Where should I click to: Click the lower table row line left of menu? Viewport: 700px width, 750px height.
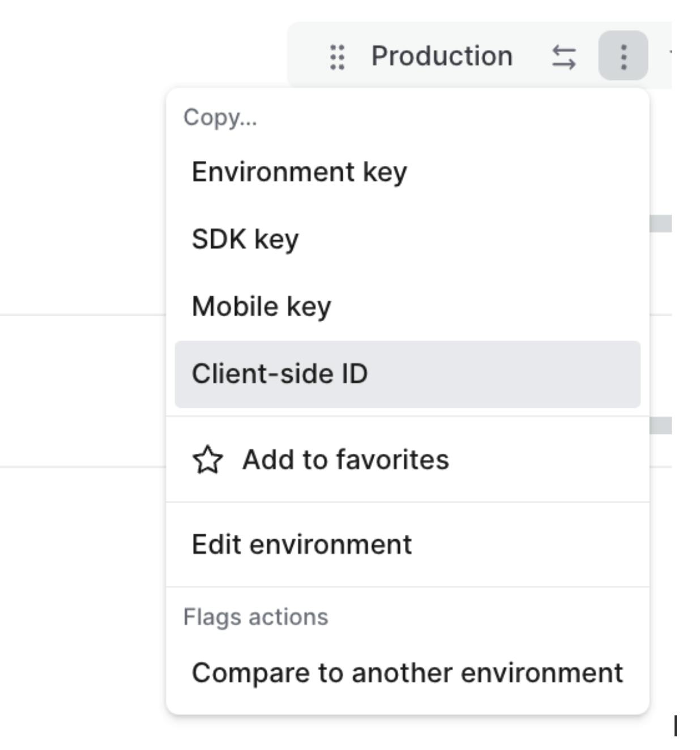[x=82, y=467]
